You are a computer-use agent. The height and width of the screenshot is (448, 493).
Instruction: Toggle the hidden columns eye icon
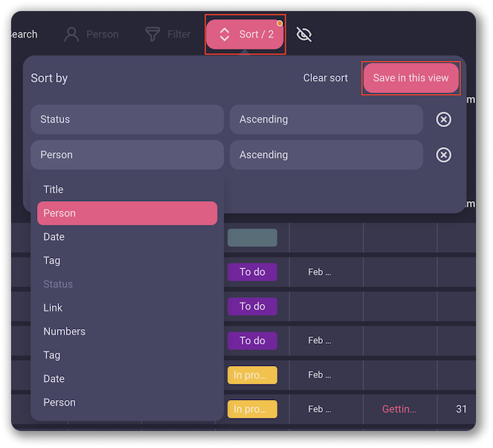point(304,35)
